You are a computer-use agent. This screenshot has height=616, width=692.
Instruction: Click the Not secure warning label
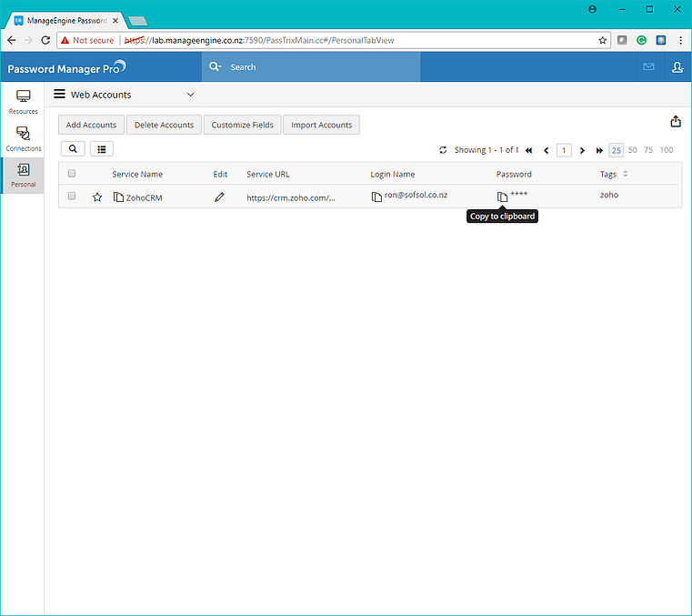87,40
